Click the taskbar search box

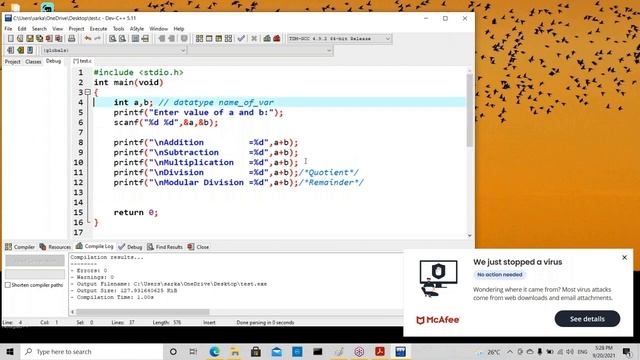coord(91,351)
